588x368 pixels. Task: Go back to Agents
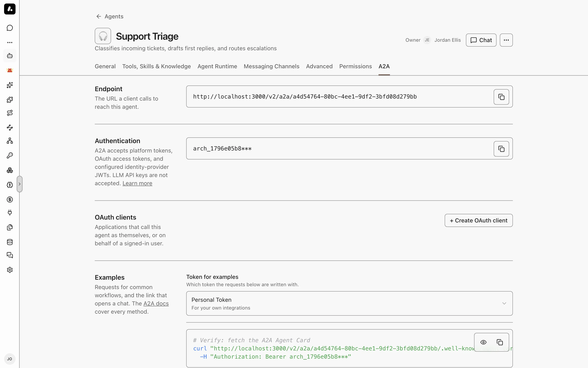tap(110, 16)
